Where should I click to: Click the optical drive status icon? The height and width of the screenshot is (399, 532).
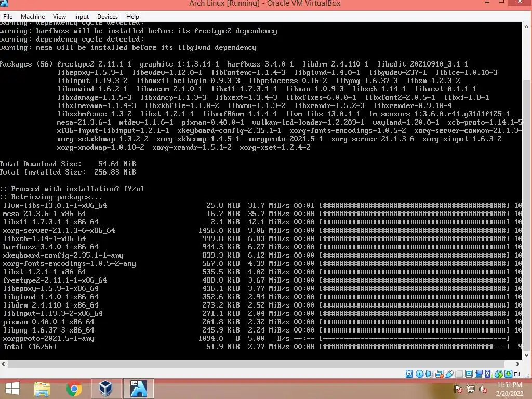tap(419, 374)
